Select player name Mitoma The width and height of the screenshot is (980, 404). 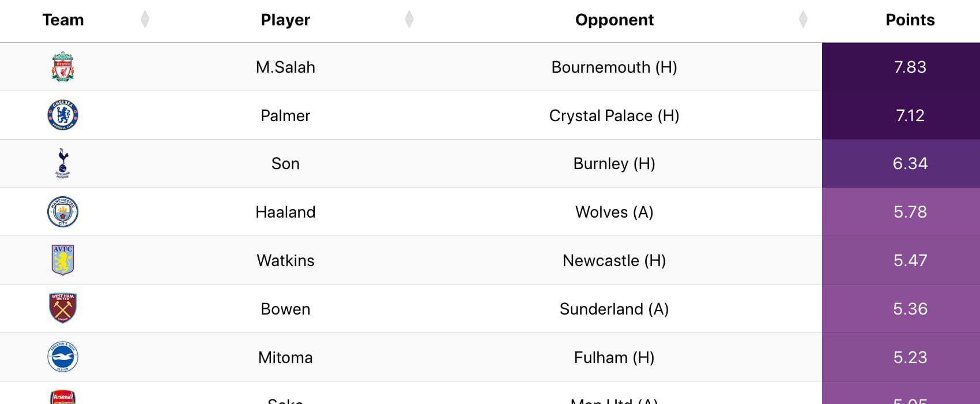coord(285,357)
